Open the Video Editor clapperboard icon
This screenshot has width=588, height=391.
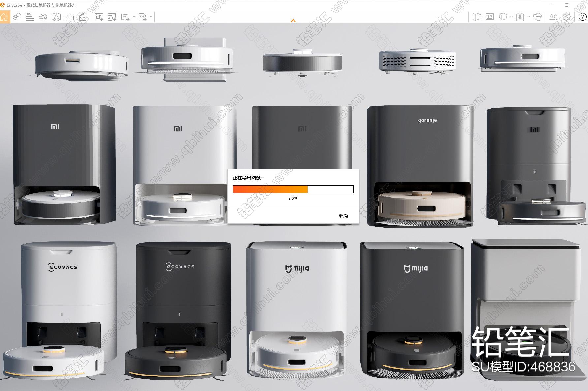point(83,17)
